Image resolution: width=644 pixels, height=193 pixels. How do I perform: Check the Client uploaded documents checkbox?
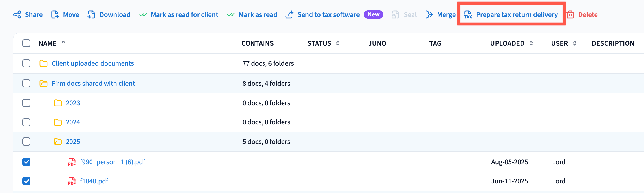[27, 63]
